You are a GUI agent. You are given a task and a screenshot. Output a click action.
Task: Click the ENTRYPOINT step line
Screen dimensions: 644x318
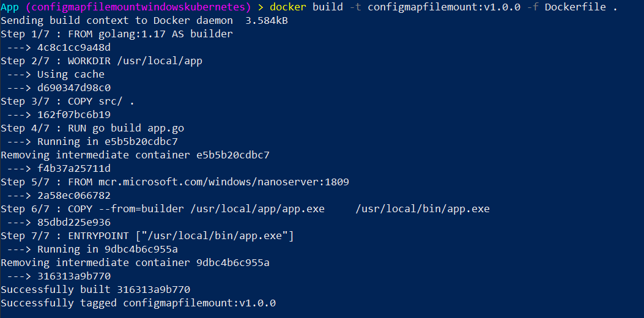point(147,236)
